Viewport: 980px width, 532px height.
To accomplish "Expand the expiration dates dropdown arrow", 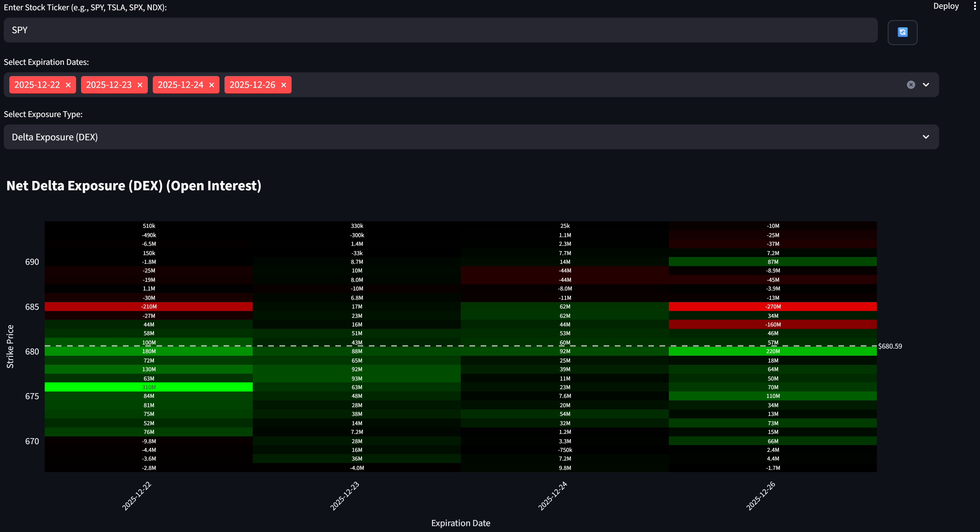I will tap(926, 85).
